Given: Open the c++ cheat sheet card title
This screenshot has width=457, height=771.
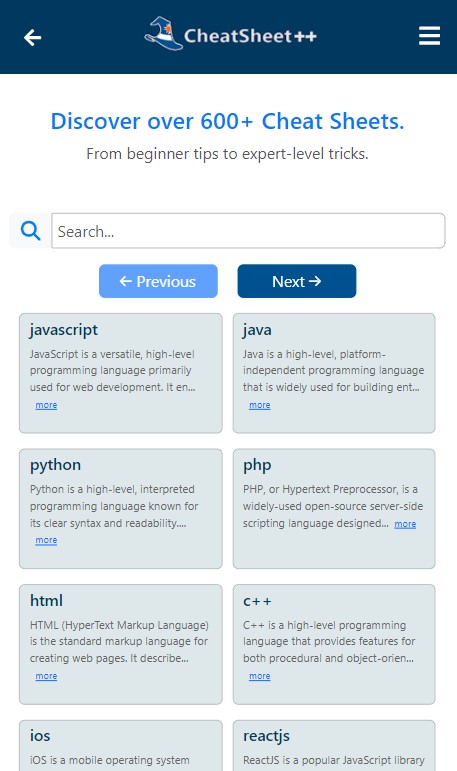Looking at the screenshot, I should (x=257, y=601).
